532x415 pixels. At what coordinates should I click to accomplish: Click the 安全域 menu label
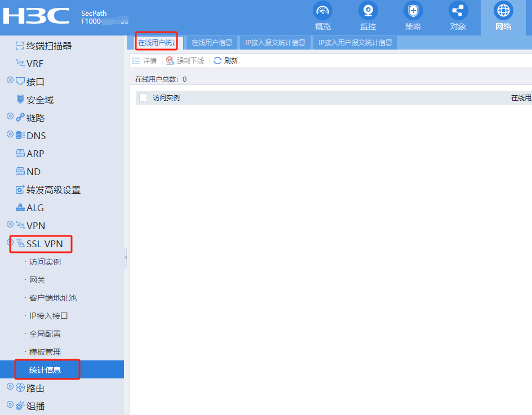[x=40, y=100]
